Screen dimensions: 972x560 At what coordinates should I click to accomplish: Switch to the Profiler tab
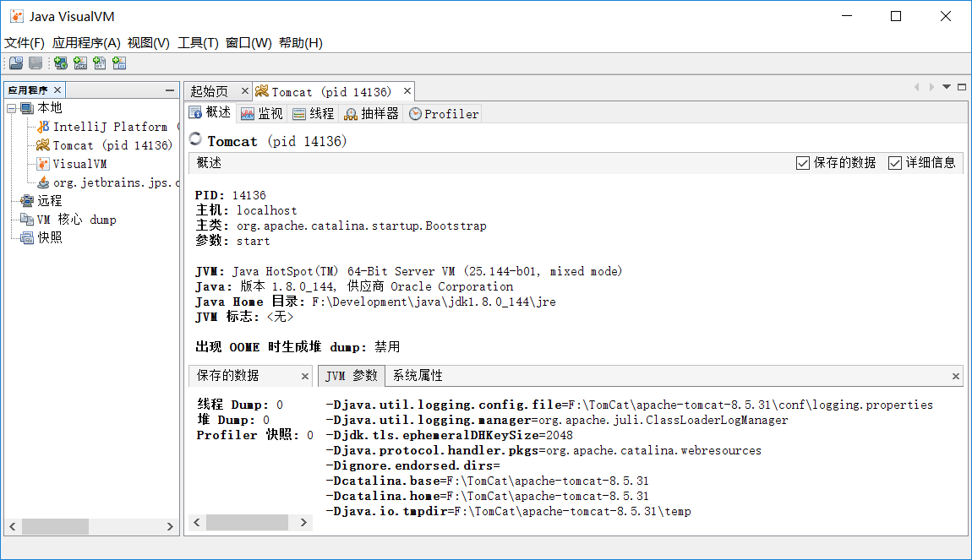[444, 113]
